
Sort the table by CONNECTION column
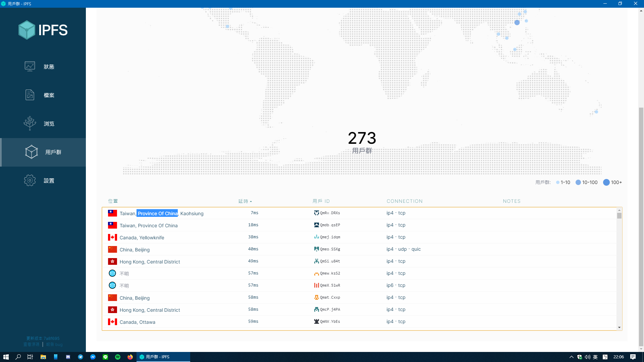click(x=405, y=201)
